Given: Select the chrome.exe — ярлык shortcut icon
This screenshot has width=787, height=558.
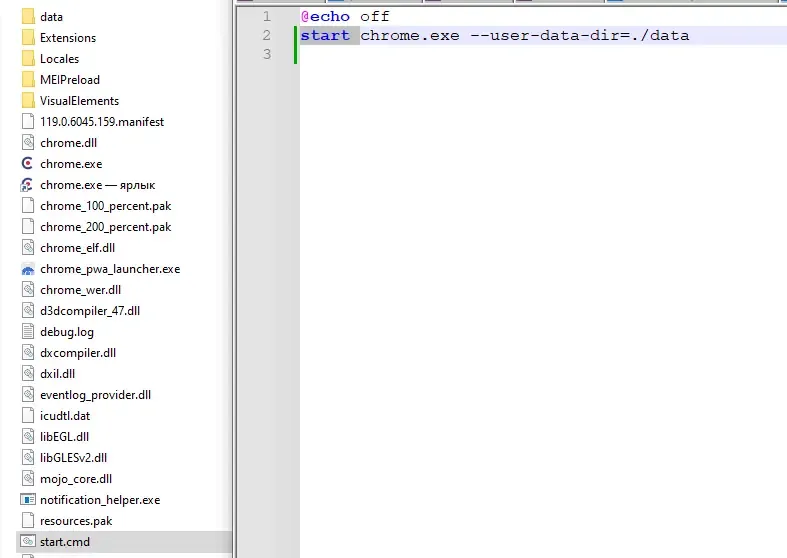Looking at the screenshot, I should point(28,185).
